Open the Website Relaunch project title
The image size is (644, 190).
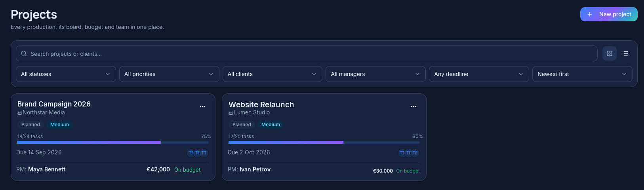pyautogui.click(x=261, y=104)
